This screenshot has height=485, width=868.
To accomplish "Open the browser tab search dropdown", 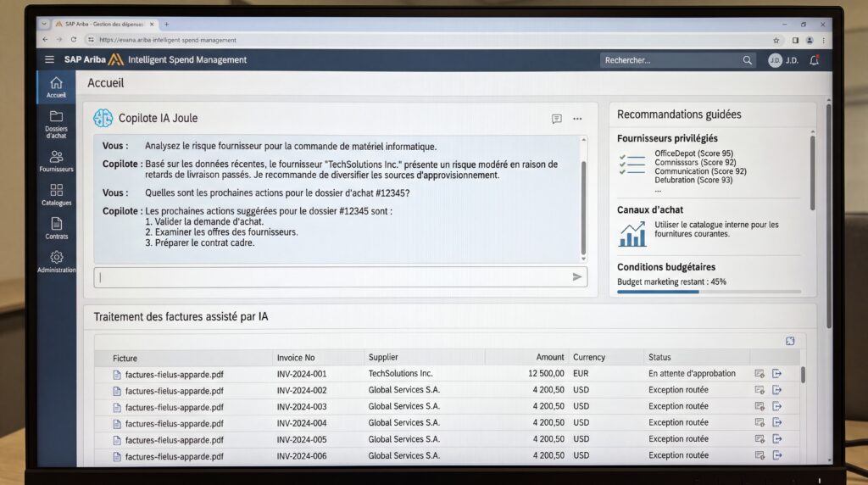I will point(44,24).
